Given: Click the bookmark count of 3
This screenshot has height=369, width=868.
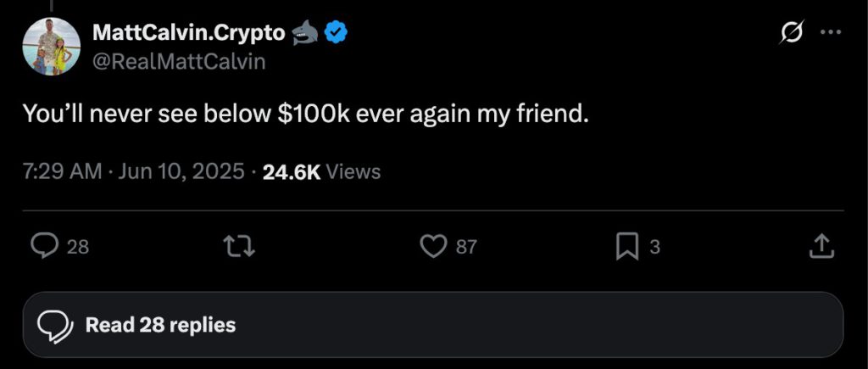Looking at the screenshot, I should pos(654,247).
